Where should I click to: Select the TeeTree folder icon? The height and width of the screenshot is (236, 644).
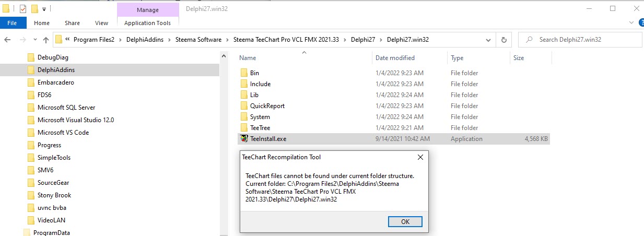tap(244, 128)
